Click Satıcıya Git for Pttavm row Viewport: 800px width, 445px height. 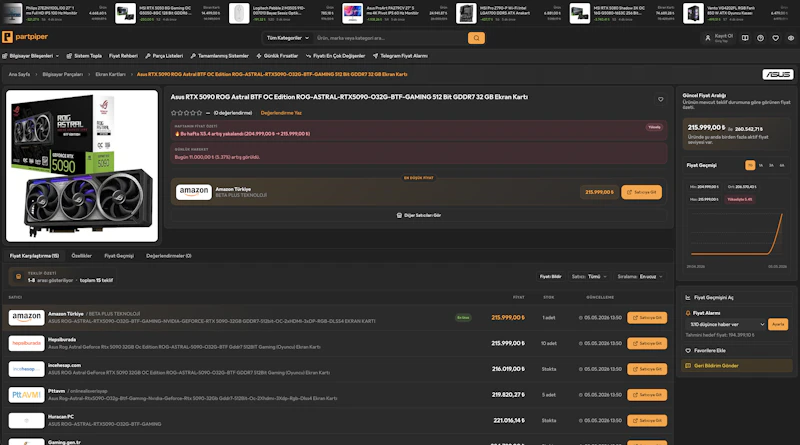(x=647, y=394)
